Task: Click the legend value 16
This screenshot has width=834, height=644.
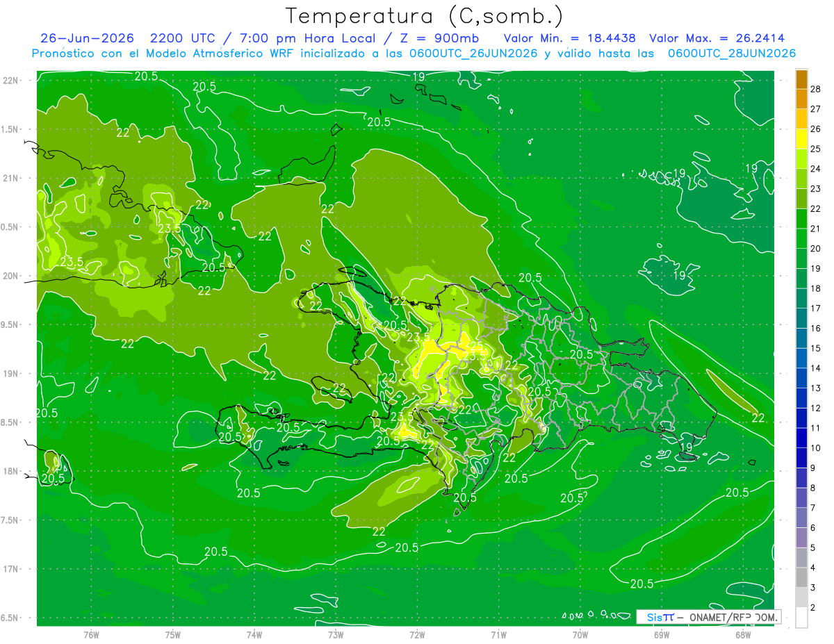Action: (x=816, y=329)
